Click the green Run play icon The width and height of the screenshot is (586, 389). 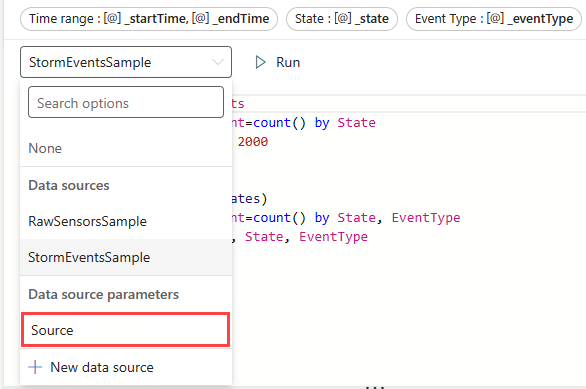pos(260,62)
